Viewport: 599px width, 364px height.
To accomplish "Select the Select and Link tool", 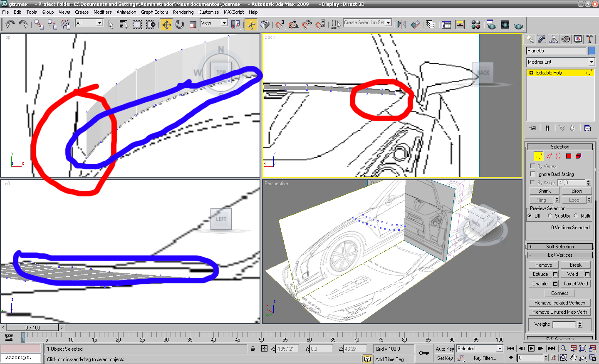I will [x=39, y=25].
